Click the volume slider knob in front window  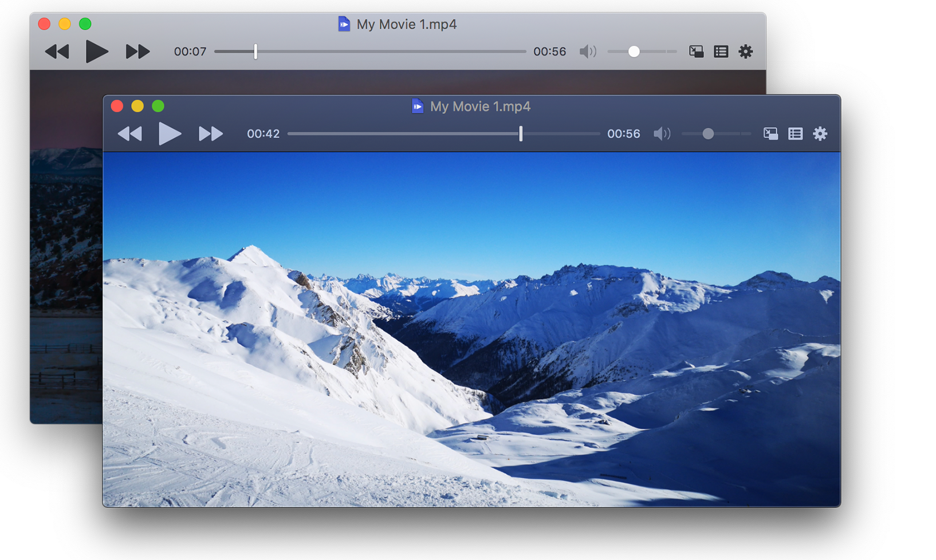pos(708,133)
